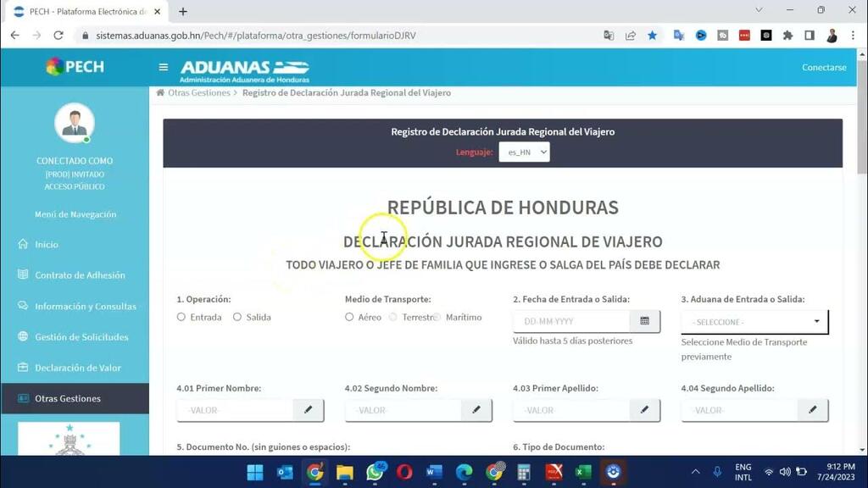Click the pencil icon for Segundo Nombre
This screenshot has height=488, width=868.
pyautogui.click(x=476, y=410)
